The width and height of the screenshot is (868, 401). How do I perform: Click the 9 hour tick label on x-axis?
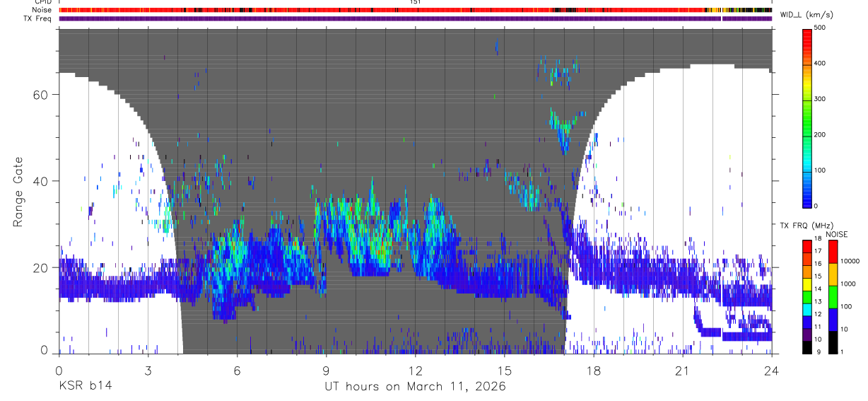click(x=326, y=371)
